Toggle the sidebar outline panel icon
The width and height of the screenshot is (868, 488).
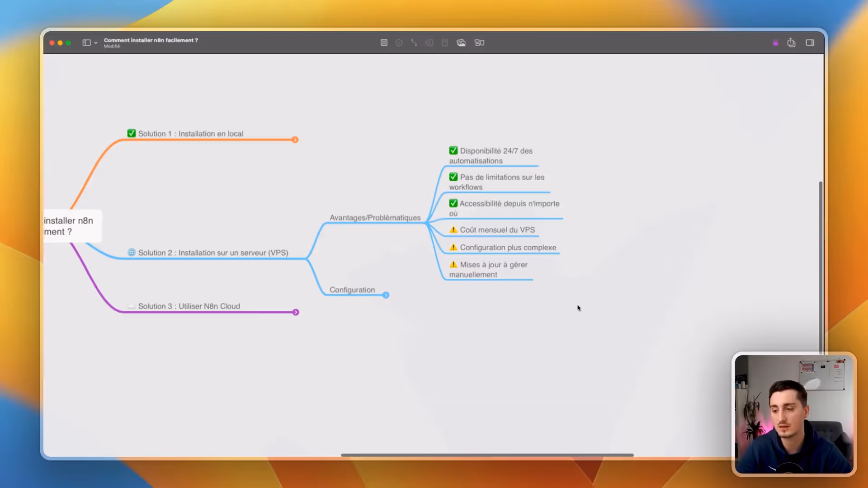coord(86,42)
